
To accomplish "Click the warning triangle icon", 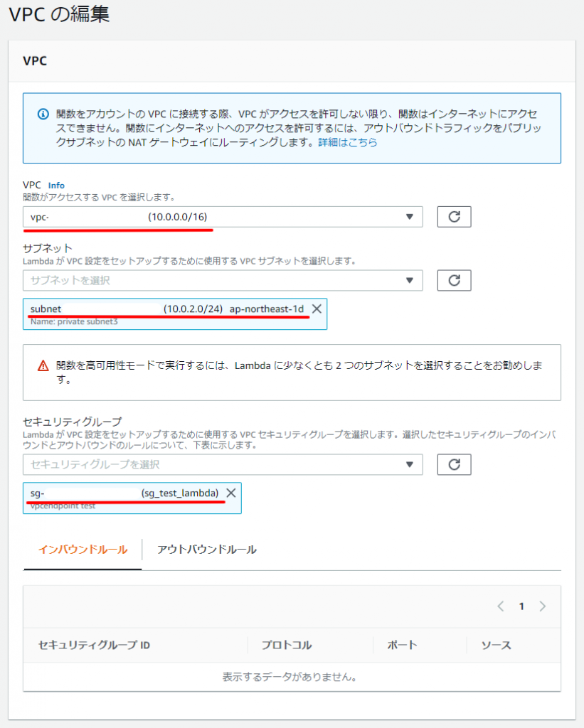I will click(43, 366).
